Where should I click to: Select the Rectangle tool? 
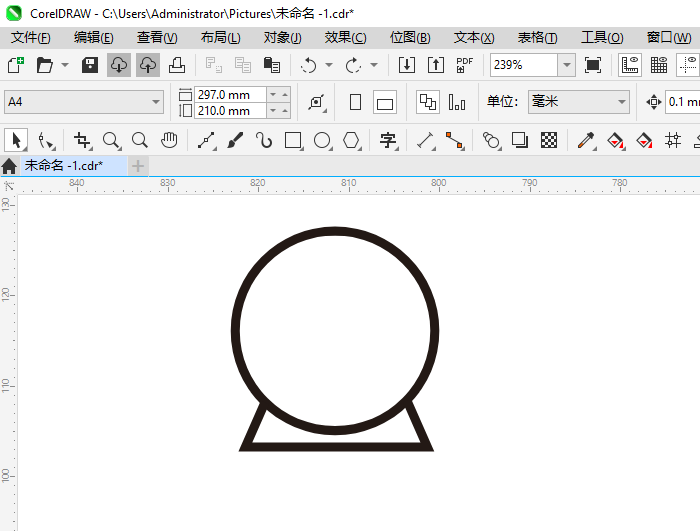coord(293,140)
